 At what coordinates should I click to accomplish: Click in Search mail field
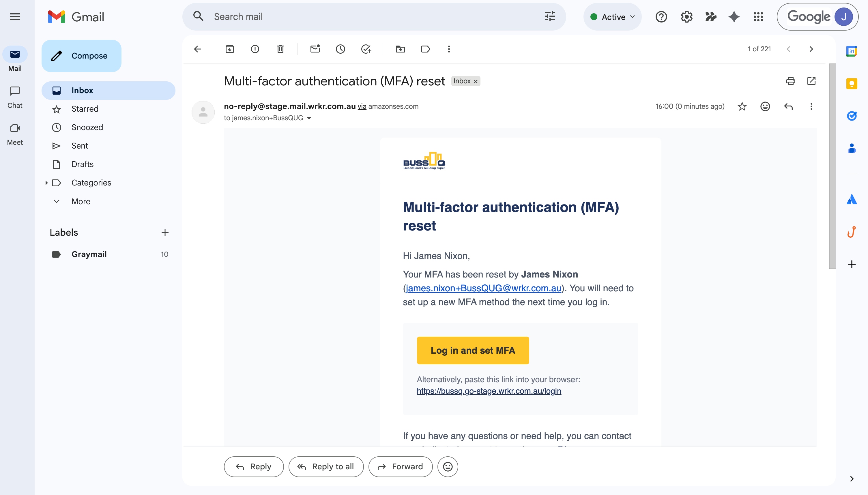click(374, 17)
